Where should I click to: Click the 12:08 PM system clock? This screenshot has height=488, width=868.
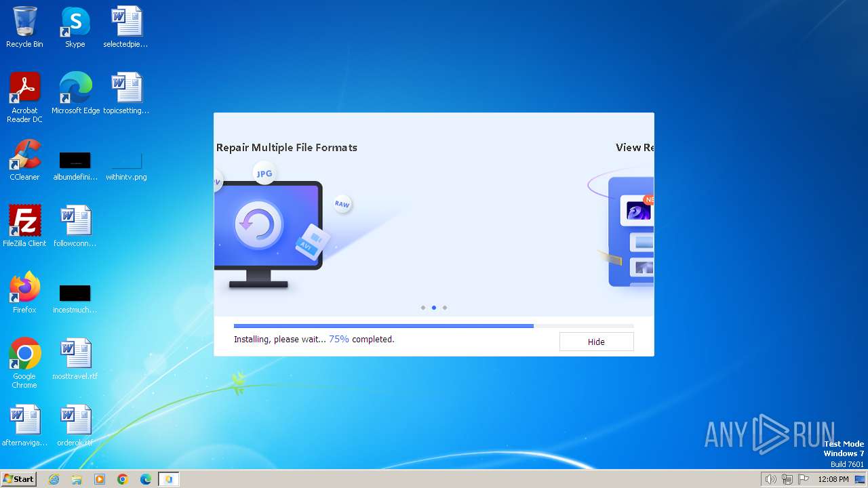[x=833, y=479]
